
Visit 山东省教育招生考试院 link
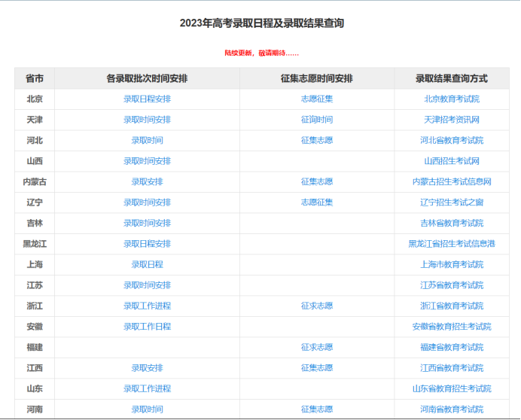click(x=452, y=388)
